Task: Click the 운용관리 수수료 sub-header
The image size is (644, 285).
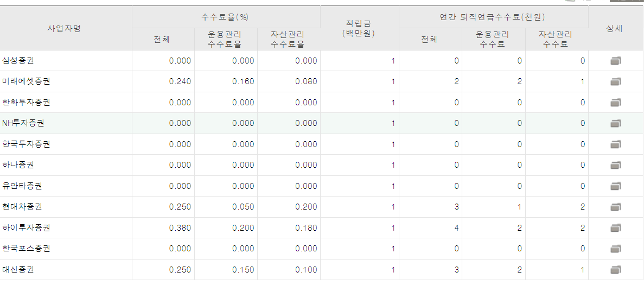Action: point(493,40)
